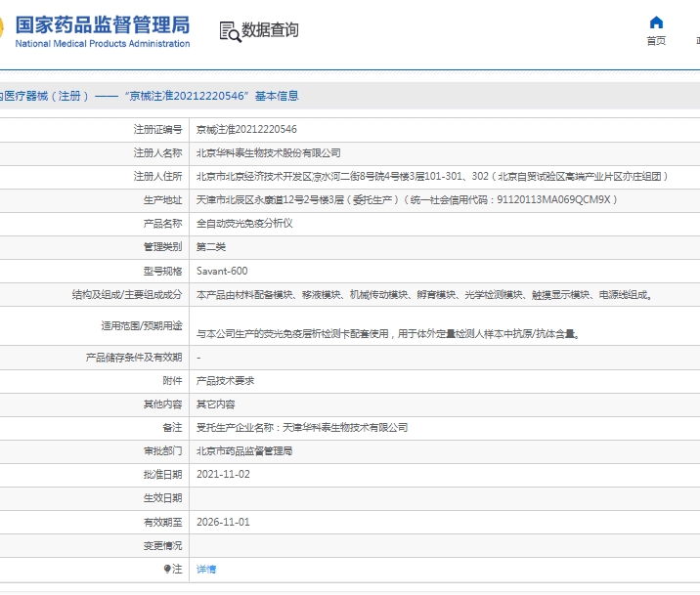Click the 审批部门 label cell
This screenshot has height=595, width=700.
point(162,451)
